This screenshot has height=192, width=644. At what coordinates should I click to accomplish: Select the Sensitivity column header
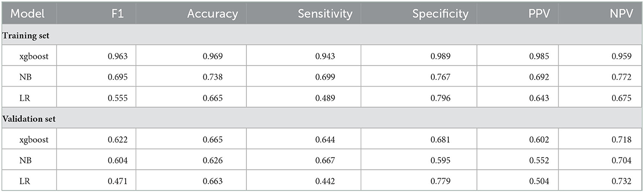(325, 14)
